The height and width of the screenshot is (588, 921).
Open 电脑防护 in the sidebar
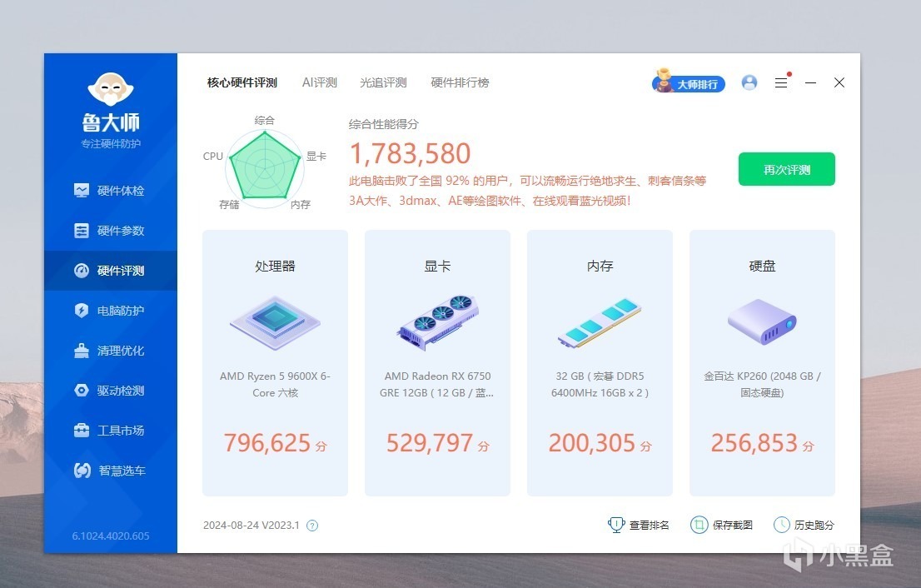[111, 311]
